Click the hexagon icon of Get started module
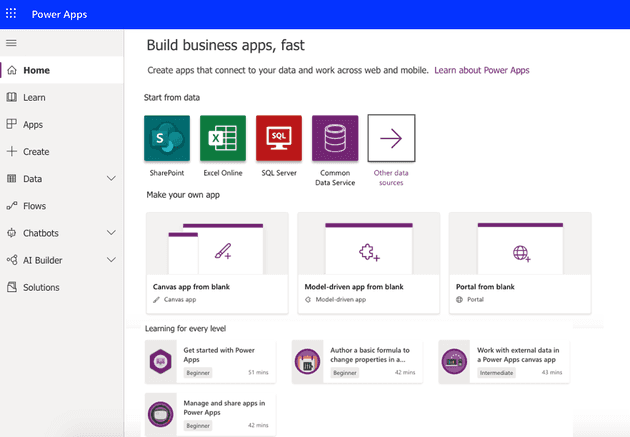 pyautogui.click(x=161, y=361)
